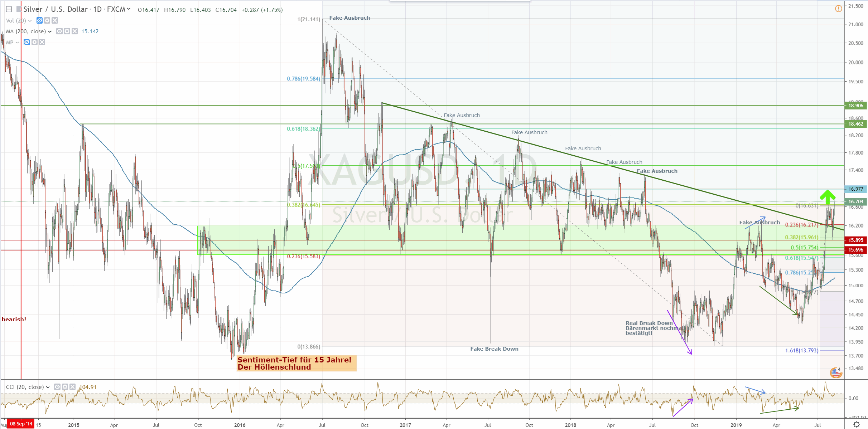The image size is (868, 429).
Task: Click the 18.906 green price label
Action: [x=855, y=106]
